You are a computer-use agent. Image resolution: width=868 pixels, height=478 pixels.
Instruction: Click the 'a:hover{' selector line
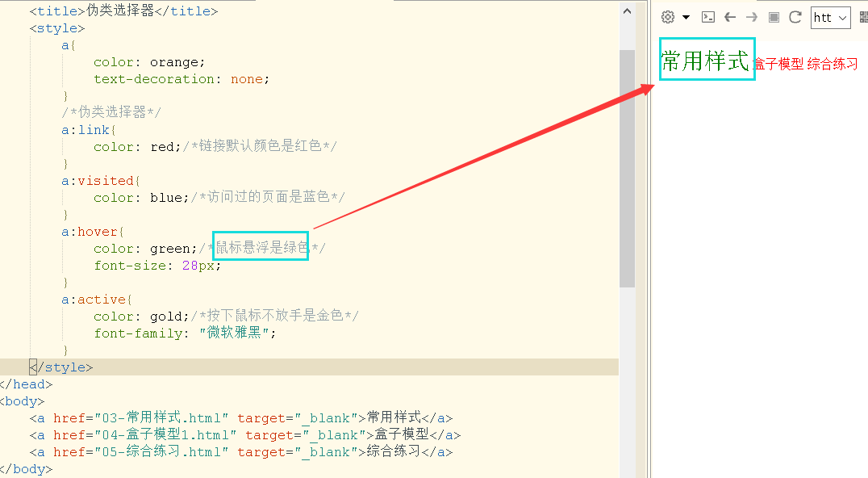tap(93, 232)
